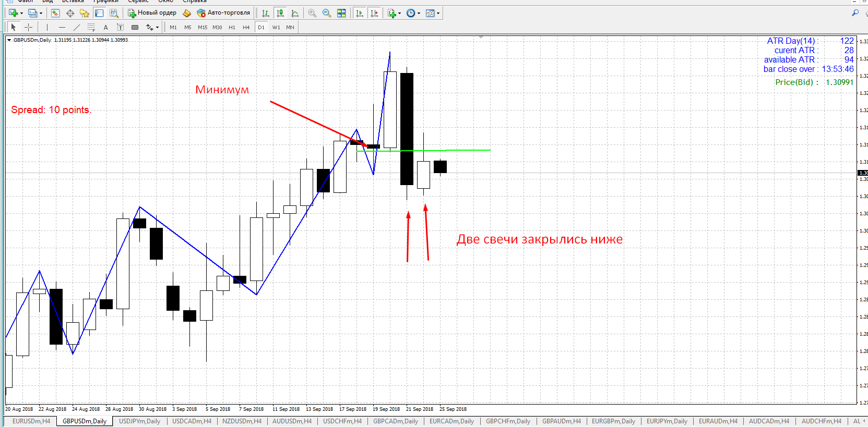The height and width of the screenshot is (427, 868).
Task: Select the vertical line drawing tool
Action: click(47, 27)
